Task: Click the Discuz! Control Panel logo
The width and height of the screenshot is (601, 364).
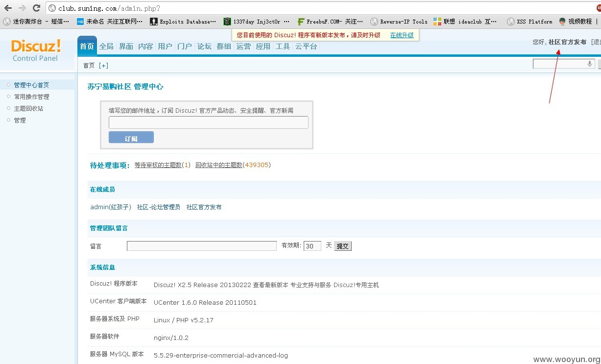Action: coord(36,50)
